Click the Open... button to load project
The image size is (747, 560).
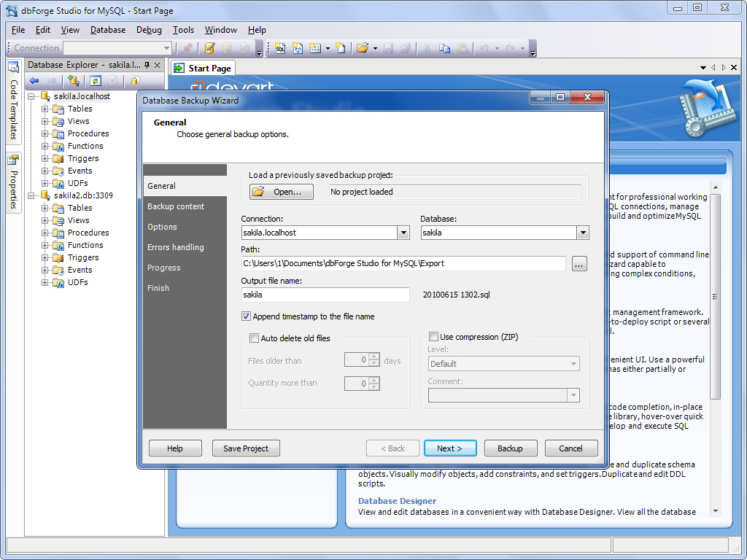coord(282,192)
